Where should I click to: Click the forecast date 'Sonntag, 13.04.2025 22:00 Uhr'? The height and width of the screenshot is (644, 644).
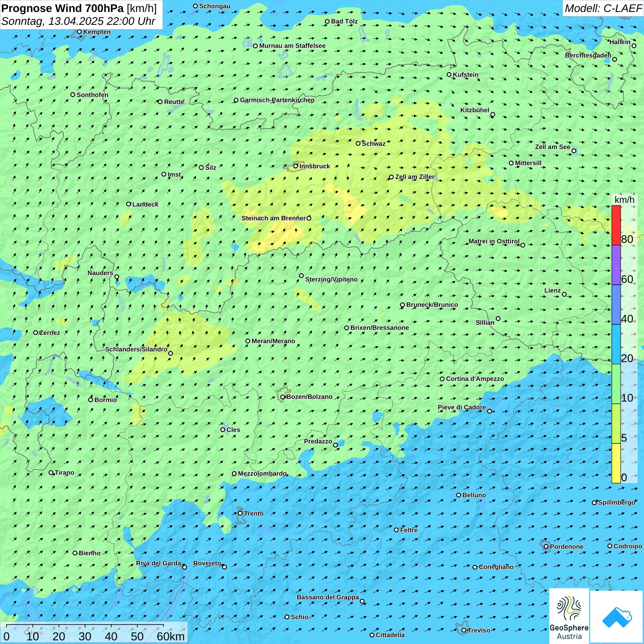point(78,21)
